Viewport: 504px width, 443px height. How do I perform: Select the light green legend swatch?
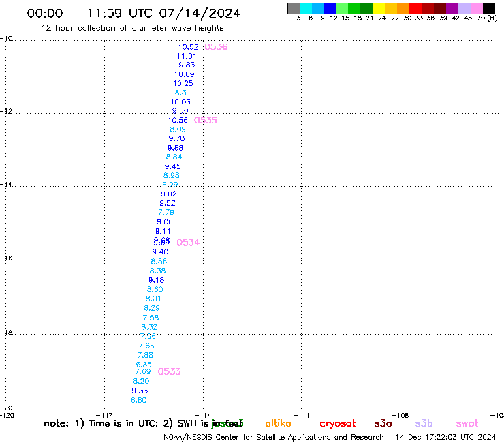tap(342, 9)
